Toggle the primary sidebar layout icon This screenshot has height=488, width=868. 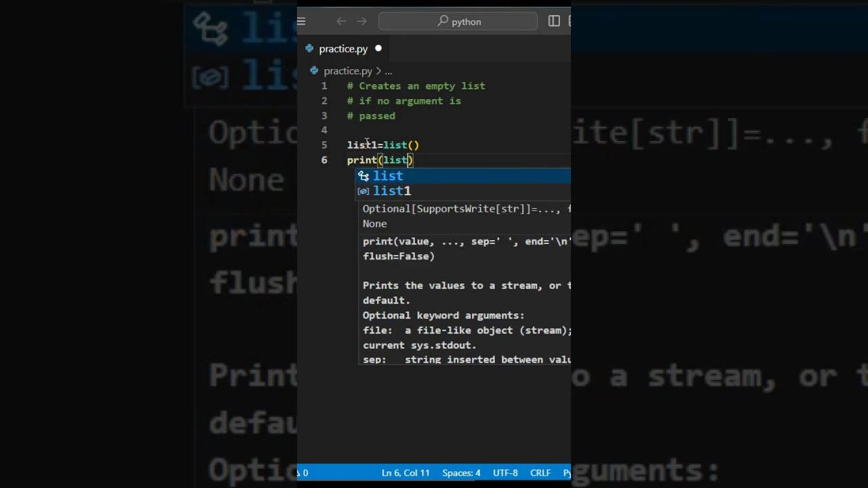[x=554, y=22]
